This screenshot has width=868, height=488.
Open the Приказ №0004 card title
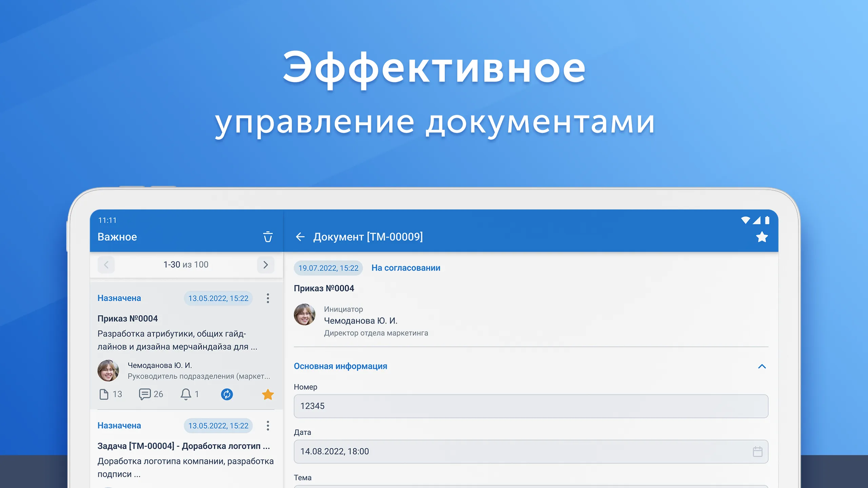(128, 319)
